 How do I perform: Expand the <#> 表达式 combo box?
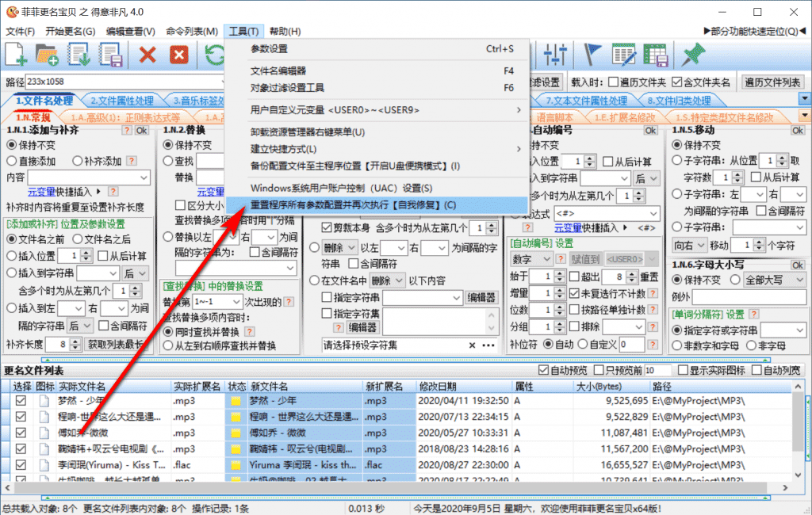[653, 213]
